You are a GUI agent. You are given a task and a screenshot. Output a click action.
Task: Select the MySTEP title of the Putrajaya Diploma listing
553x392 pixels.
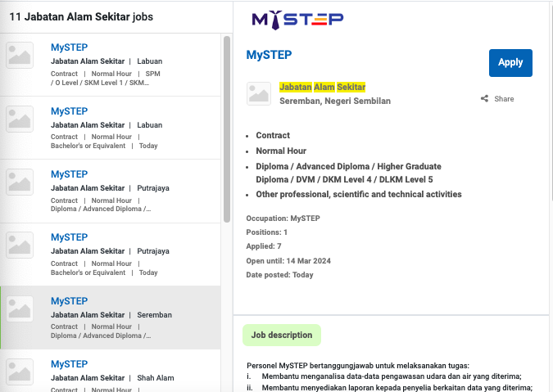pyautogui.click(x=69, y=174)
